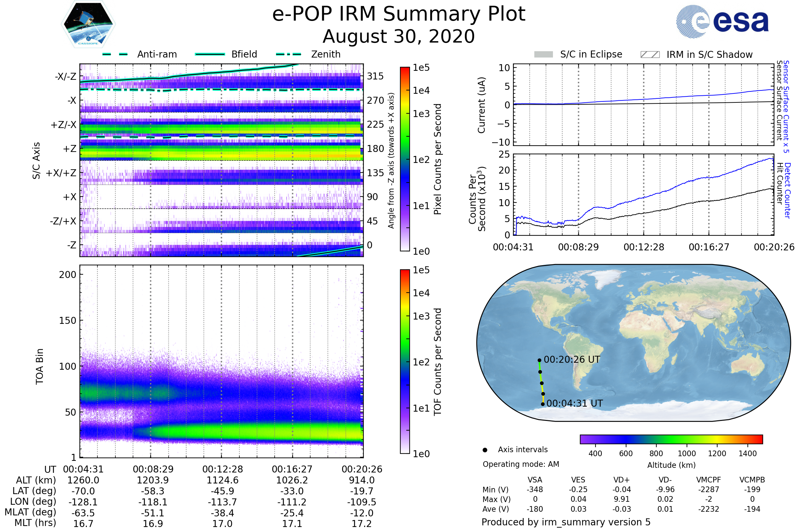The image size is (798, 532).
Task: Click the Operating mode: AM text
Action: pyautogui.click(x=521, y=464)
